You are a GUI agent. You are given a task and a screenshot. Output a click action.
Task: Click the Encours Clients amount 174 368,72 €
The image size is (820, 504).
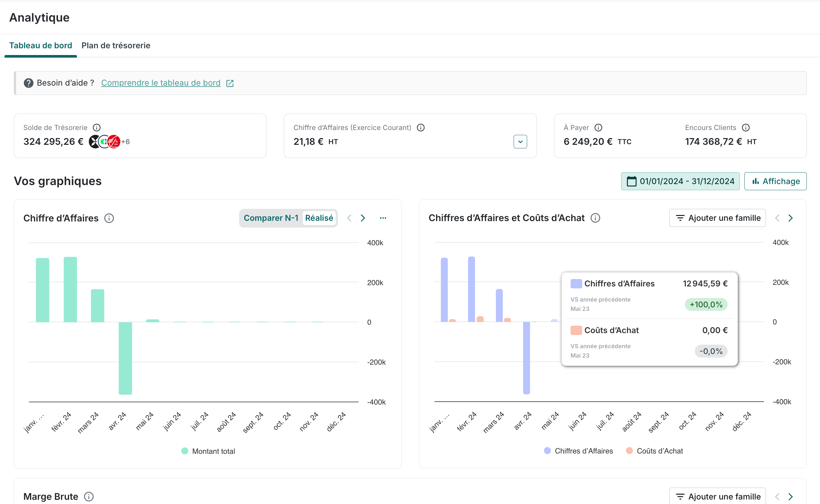point(713,142)
